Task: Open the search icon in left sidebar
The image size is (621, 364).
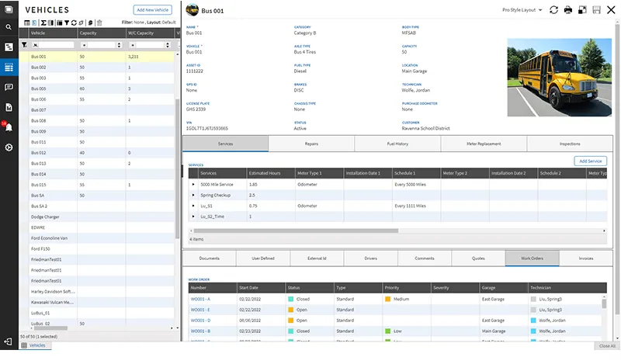Action: coord(9,27)
